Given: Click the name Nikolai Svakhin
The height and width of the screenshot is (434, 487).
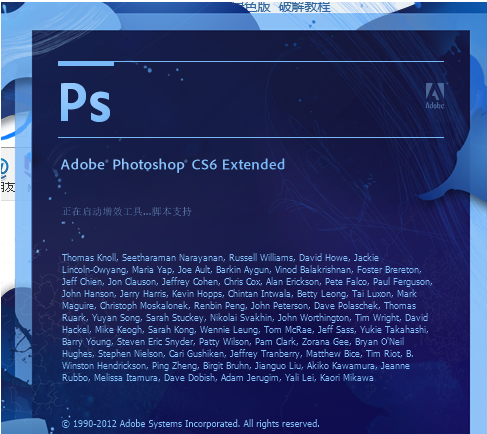Looking at the screenshot, I should (241, 318).
